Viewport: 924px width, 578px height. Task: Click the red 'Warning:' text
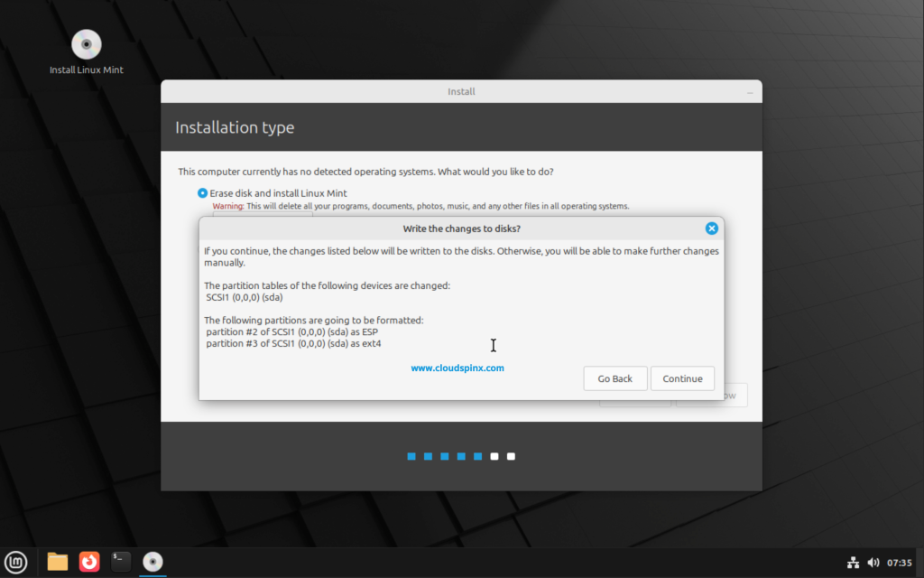click(x=228, y=206)
